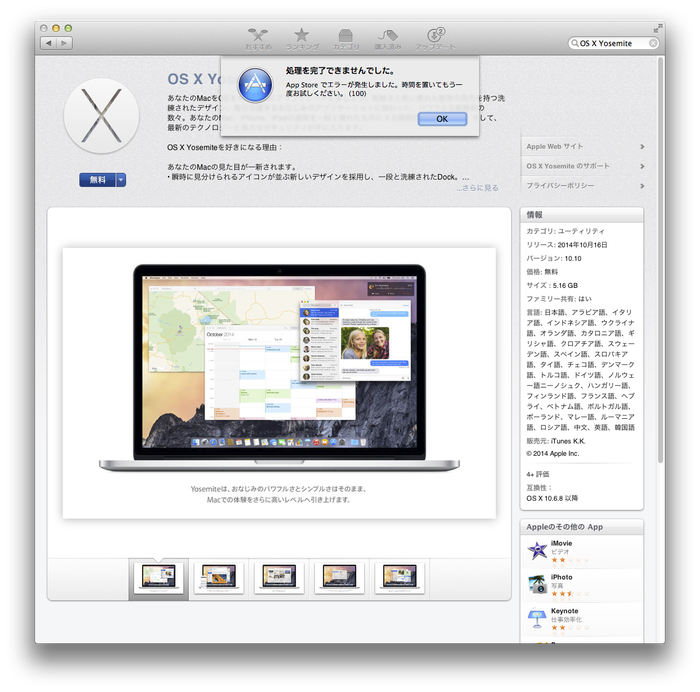Open the Purchased (購入済み) tag tab
The image size is (700, 692).
pyautogui.click(x=388, y=39)
